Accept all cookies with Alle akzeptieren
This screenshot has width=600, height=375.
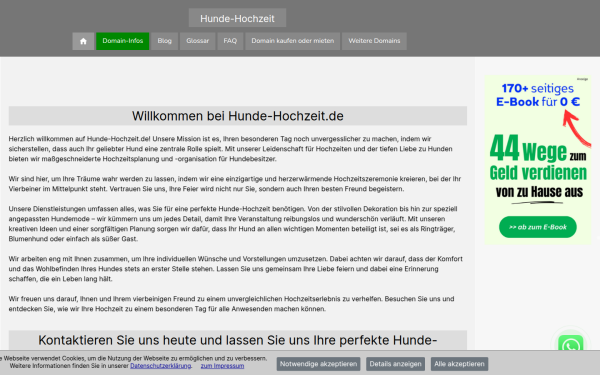pyautogui.click(x=459, y=364)
